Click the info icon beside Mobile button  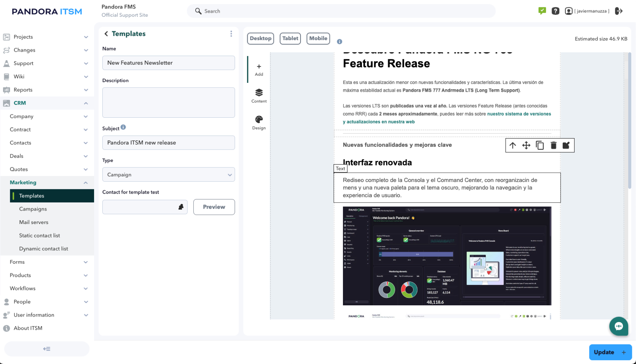click(339, 42)
